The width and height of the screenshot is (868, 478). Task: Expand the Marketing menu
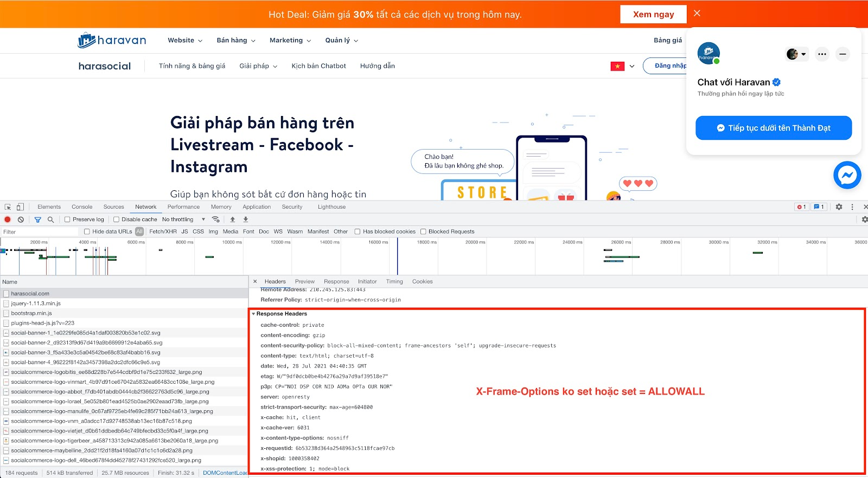click(x=290, y=40)
